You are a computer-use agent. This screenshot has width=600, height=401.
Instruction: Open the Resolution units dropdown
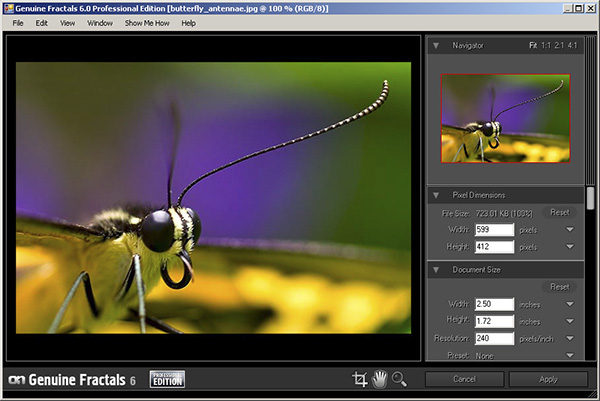pyautogui.click(x=569, y=338)
